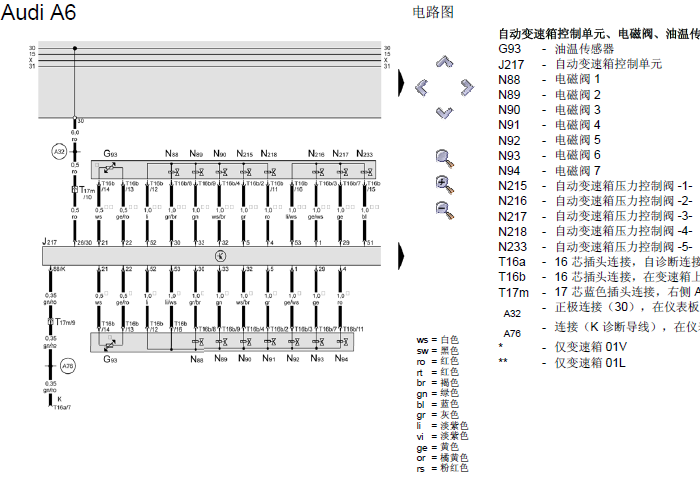Image resolution: width=700 pixels, height=500 pixels.
Task: Click the circled K symbol inside J217
Action: [x=221, y=256]
